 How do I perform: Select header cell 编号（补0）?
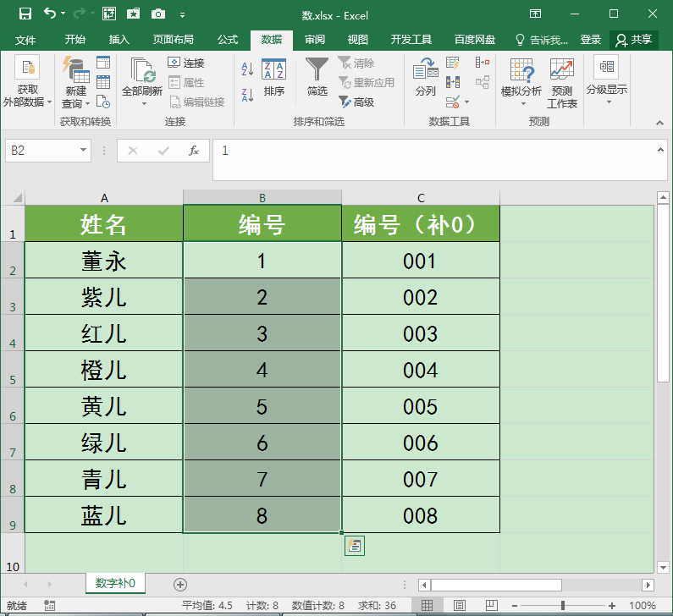(x=421, y=223)
